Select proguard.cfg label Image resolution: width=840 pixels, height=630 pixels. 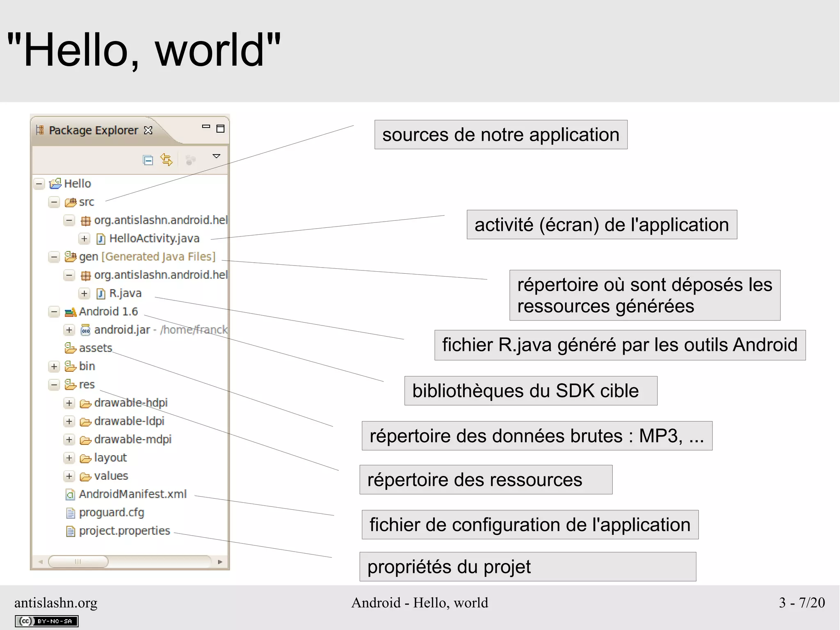[112, 513]
